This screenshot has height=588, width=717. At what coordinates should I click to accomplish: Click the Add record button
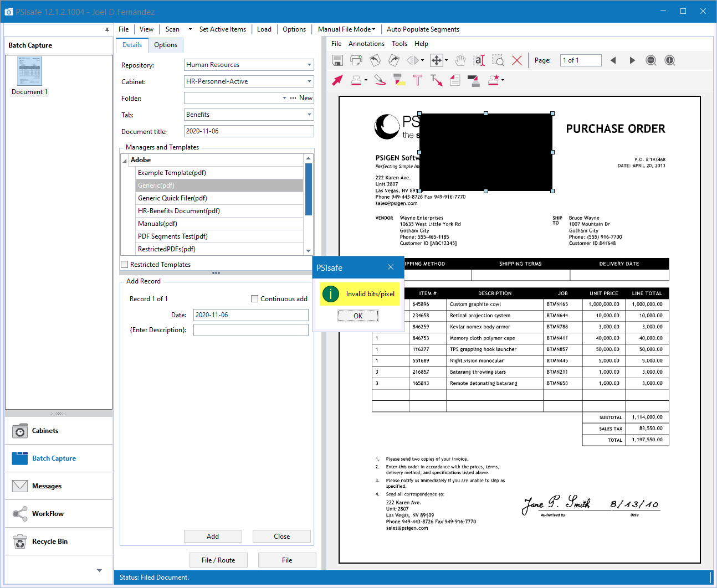(x=213, y=536)
